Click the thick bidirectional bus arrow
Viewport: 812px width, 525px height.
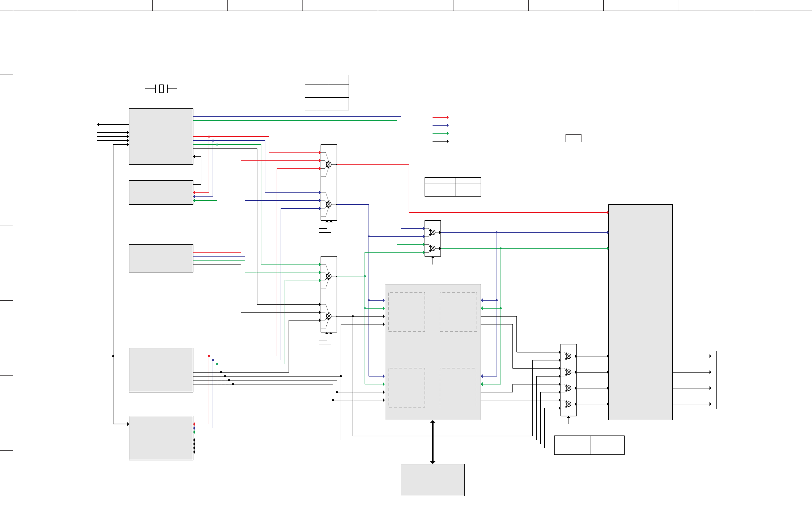click(433, 442)
